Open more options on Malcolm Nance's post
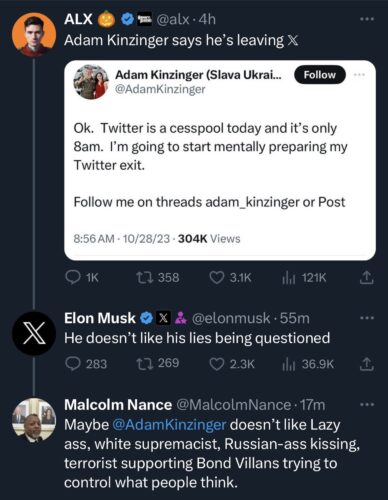Screen dimensions: 388x500 pyautogui.click(x=367, y=405)
